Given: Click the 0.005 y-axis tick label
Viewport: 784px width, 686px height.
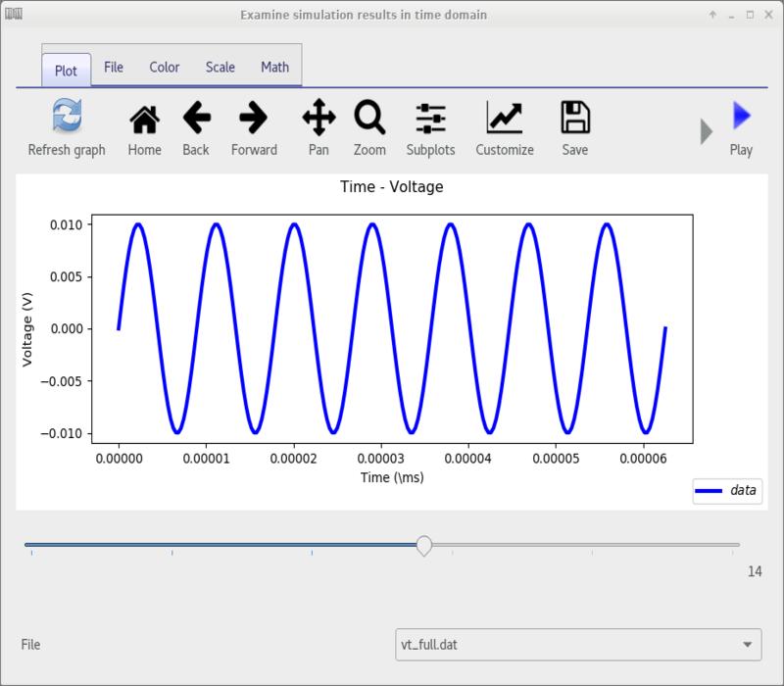Looking at the screenshot, I should click(66, 277).
